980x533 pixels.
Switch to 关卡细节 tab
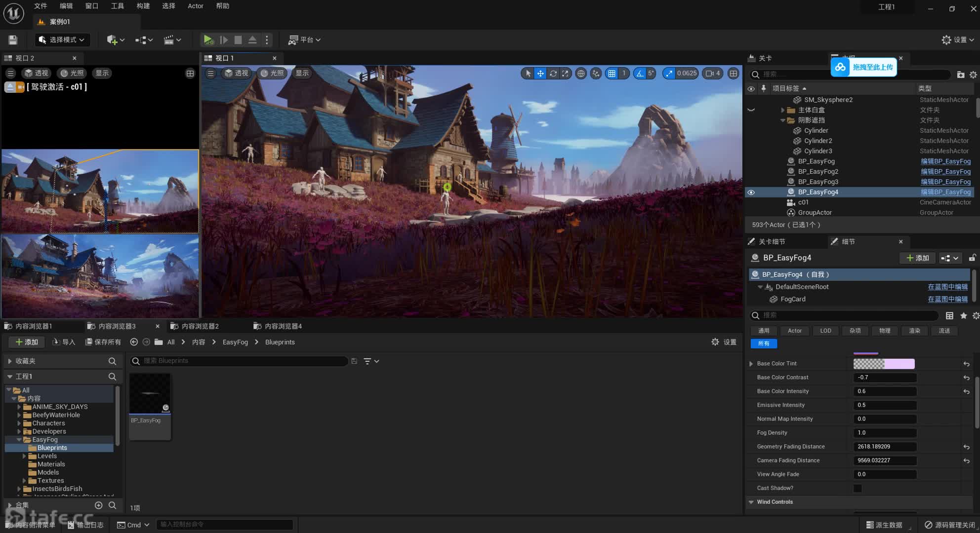(772, 241)
